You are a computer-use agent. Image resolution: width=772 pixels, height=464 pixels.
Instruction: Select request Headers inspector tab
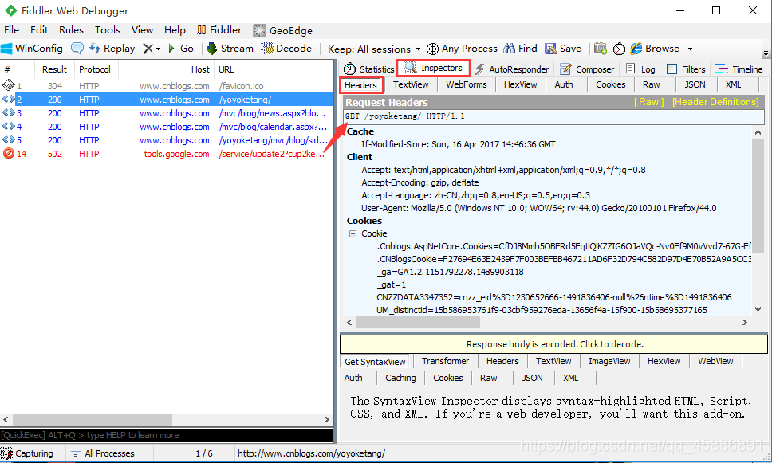(361, 85)
